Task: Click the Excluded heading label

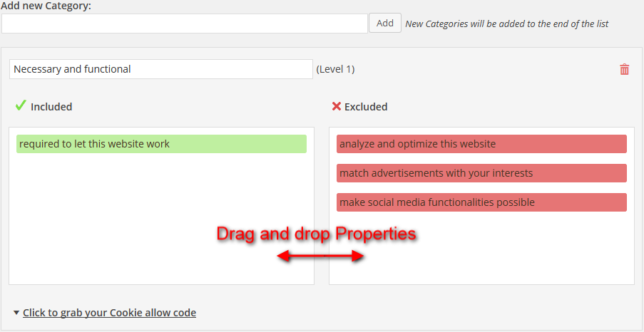Action: point(366,107)
